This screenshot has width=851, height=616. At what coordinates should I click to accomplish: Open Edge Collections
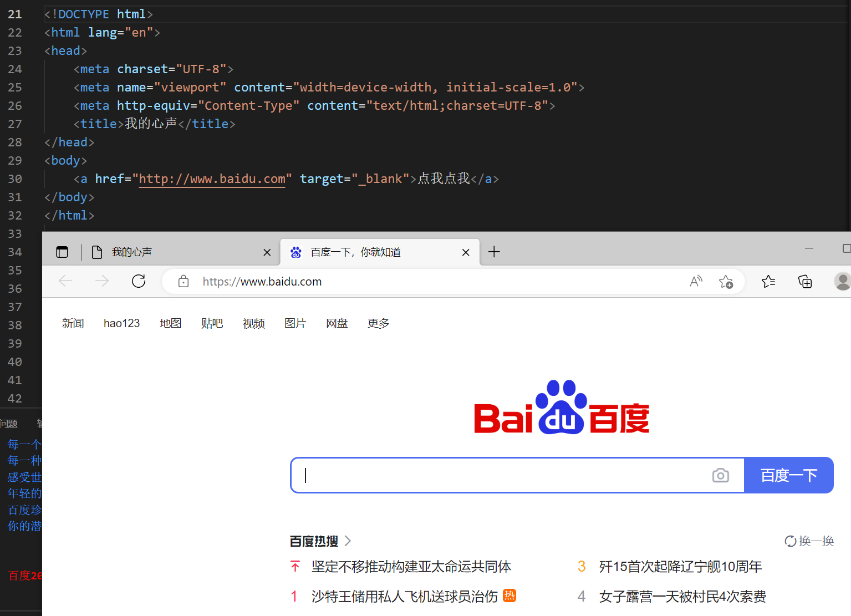pos(804,282)
